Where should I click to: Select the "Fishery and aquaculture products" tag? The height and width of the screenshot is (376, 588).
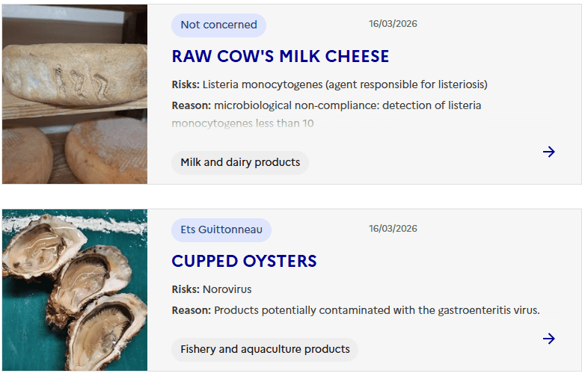pos(265,349)
